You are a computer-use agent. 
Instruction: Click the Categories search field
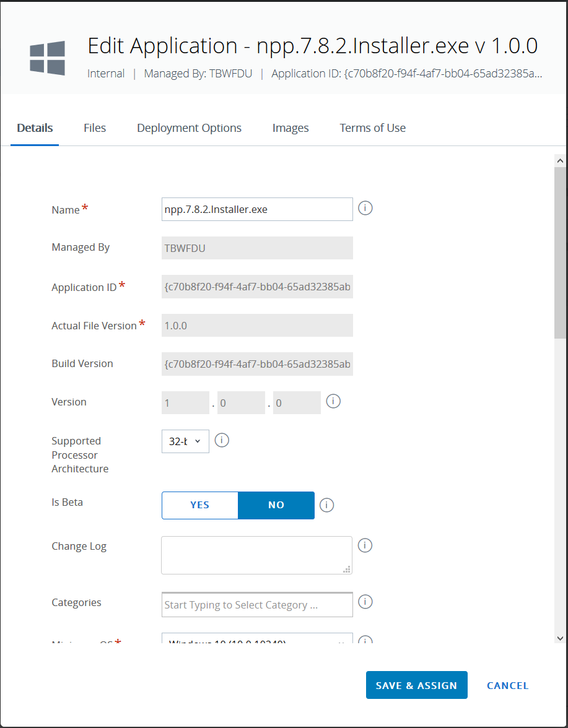pyautogui.click(x=257, y=605)
